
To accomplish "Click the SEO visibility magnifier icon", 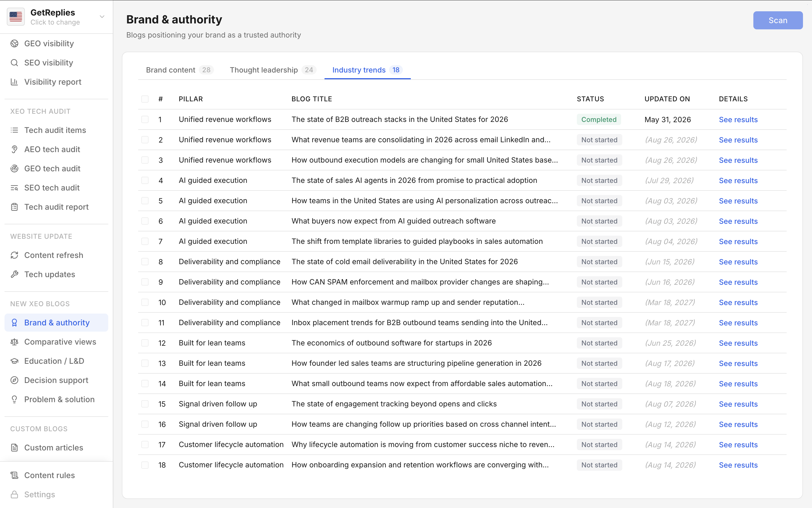I will (x=14, y=63).
